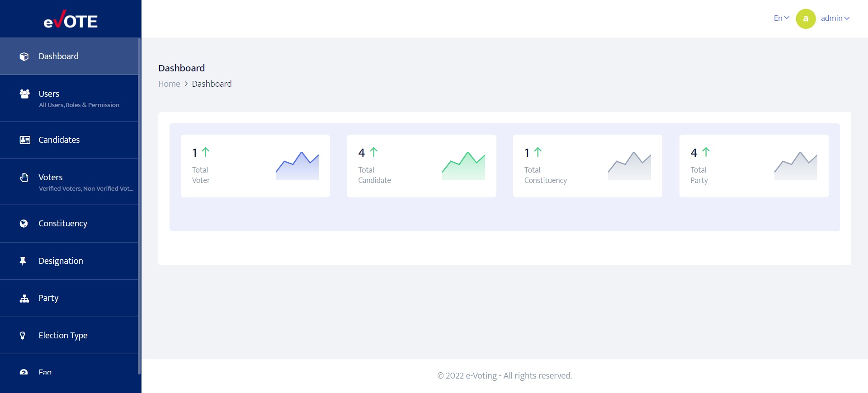868x393 pixels.
Task: Click the Designation pin icon
Action: coord(23,261)
